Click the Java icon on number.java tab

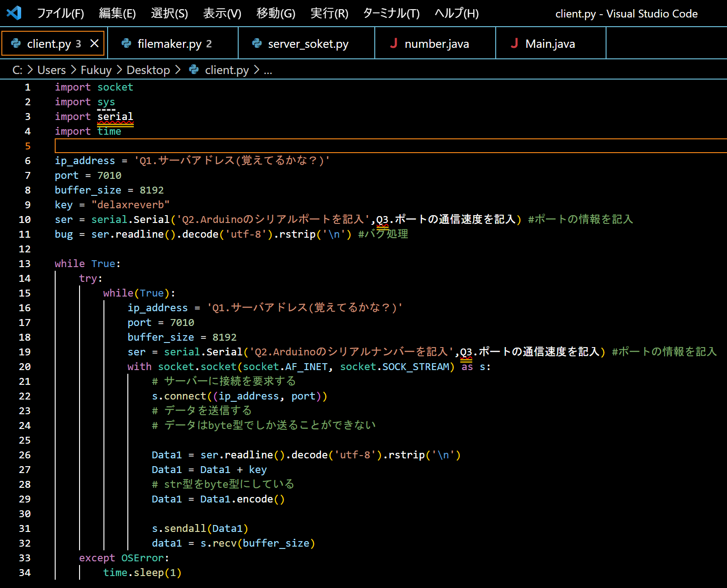394,43
